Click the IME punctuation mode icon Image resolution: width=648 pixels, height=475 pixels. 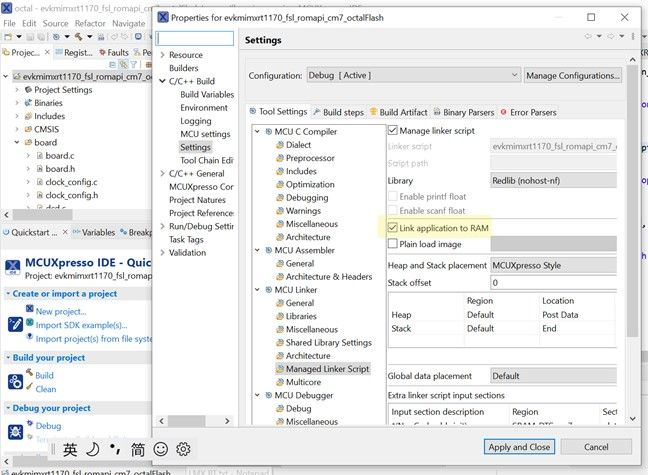(x=115, y=449)
